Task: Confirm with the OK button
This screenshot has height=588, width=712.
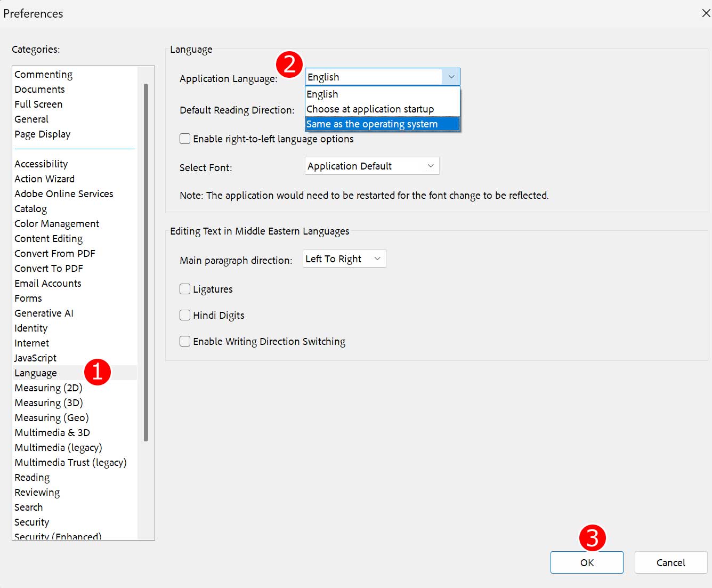Action: [587, 562]
